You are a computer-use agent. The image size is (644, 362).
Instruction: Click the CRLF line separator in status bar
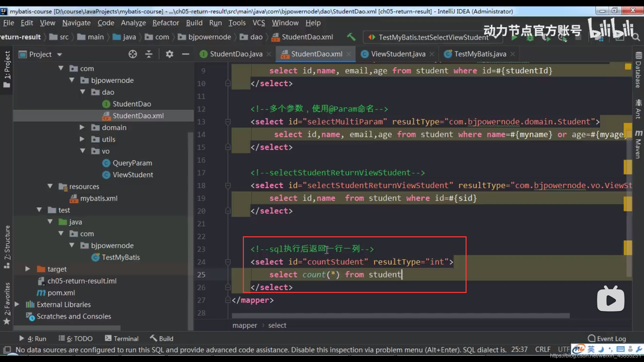coord(542,349)
